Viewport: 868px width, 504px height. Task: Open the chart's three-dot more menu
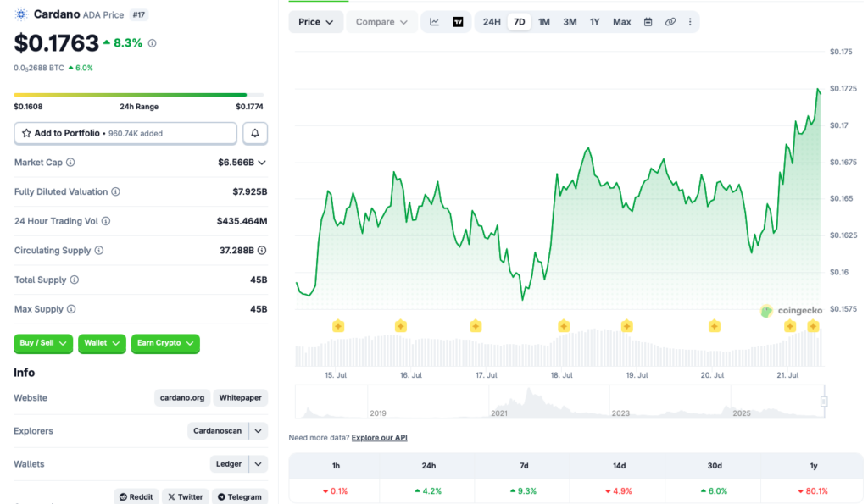690,22
